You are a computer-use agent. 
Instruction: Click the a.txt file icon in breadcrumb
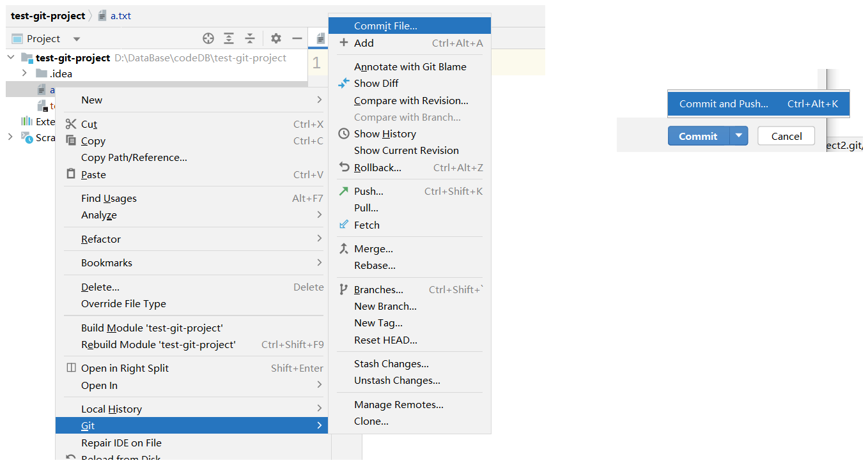pos(102,15)
